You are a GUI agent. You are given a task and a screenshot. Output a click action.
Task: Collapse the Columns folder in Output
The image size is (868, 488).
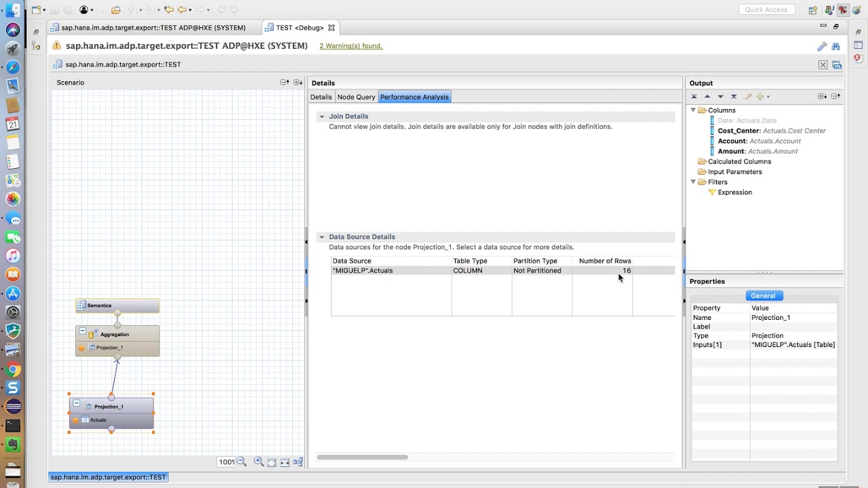[x=693, y=110]
